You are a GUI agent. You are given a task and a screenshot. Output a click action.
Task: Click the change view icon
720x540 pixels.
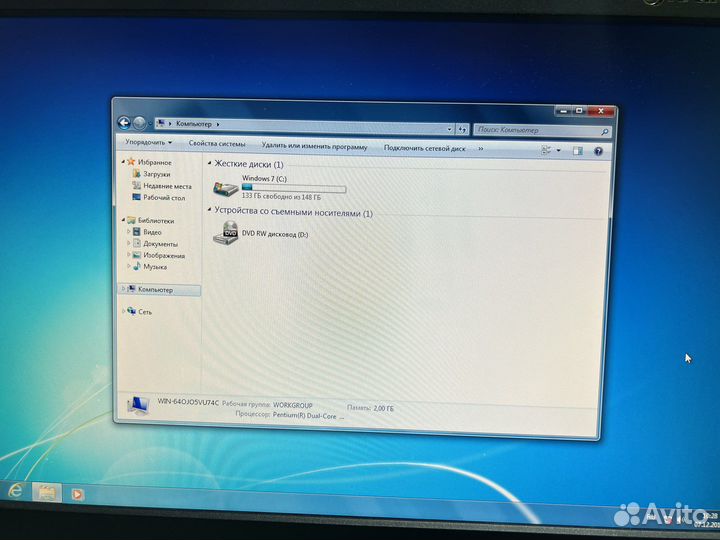pyautogui.click(x=546, y=150)
